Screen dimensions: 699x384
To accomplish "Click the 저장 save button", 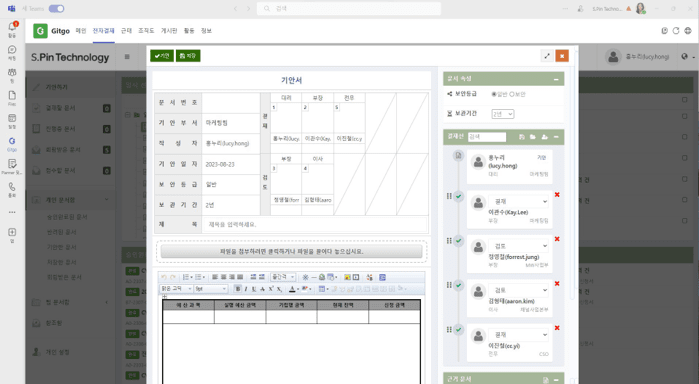I will 188,56.
